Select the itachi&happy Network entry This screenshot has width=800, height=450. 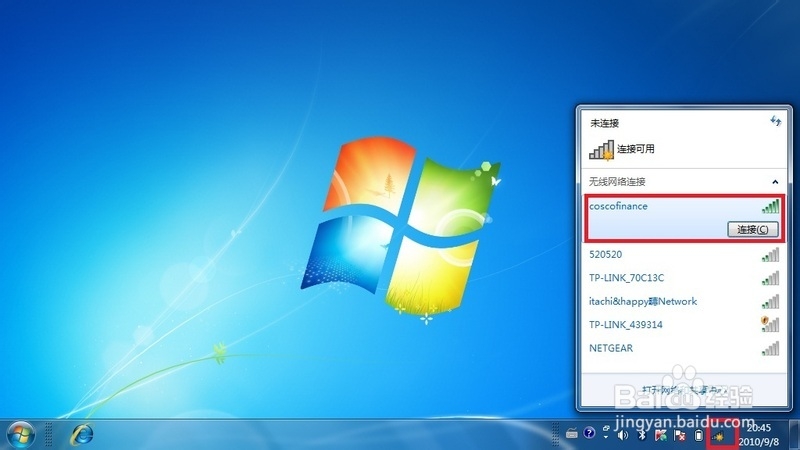[x=685, y=301]
